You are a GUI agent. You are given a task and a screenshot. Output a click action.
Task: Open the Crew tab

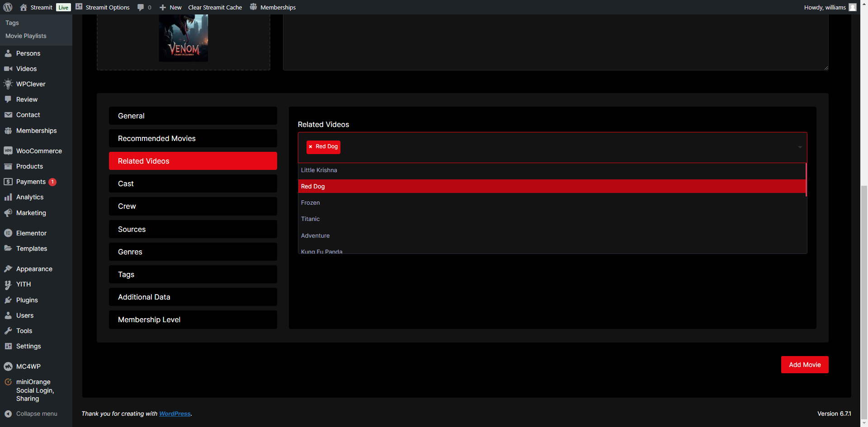(x=193, y=206)
